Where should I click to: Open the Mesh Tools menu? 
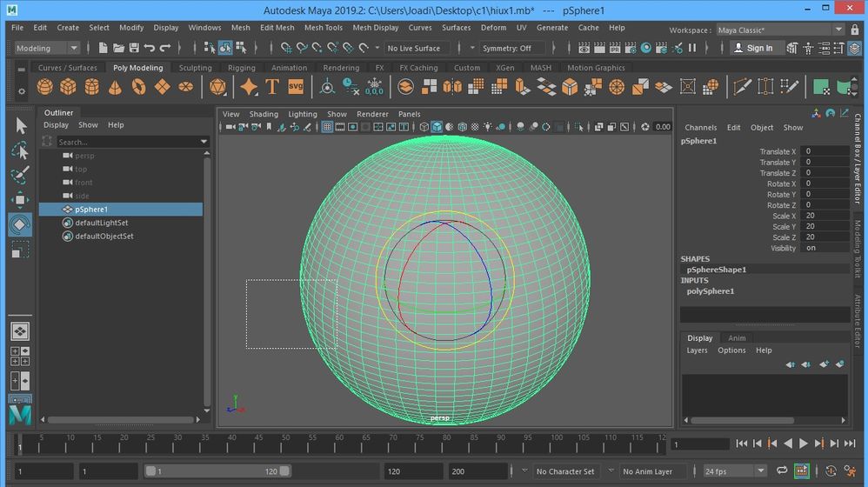click(324, 28)
